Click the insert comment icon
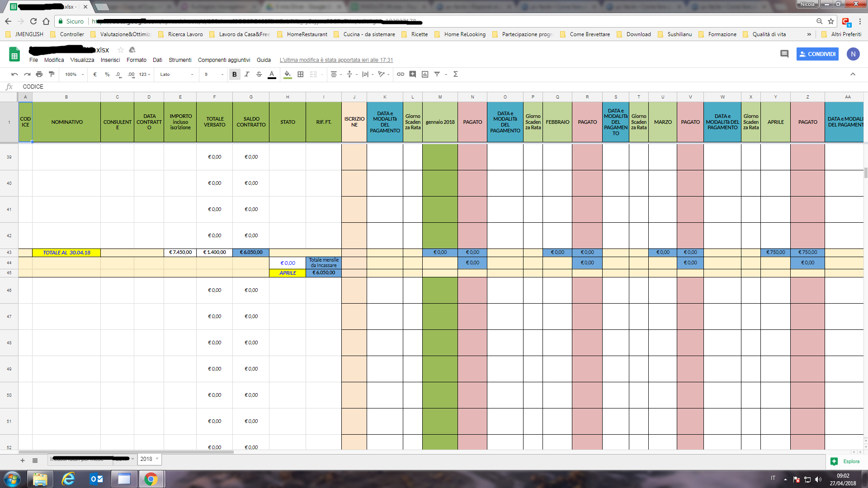Screen dimensions: 868x488 tap(413, 74)
